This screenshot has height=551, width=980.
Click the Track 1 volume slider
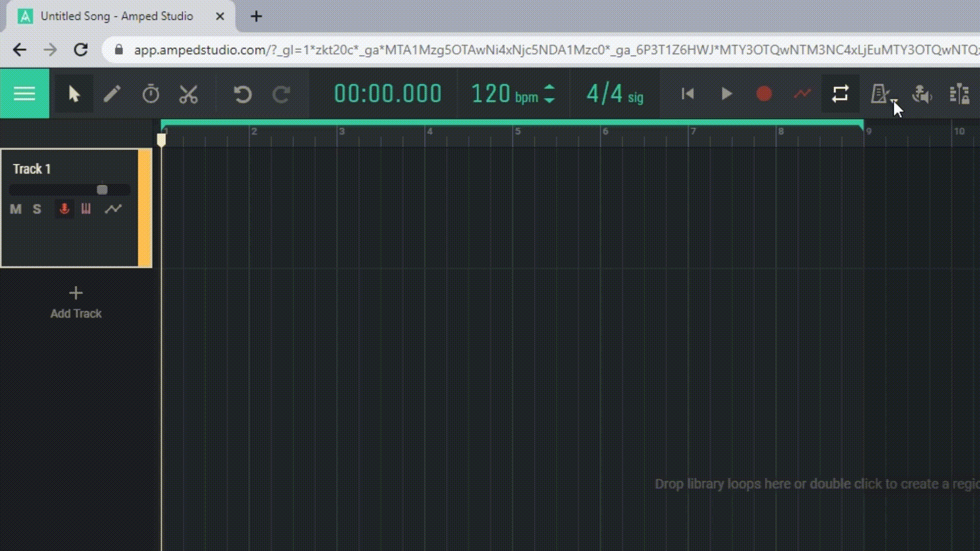coord(102,190)
